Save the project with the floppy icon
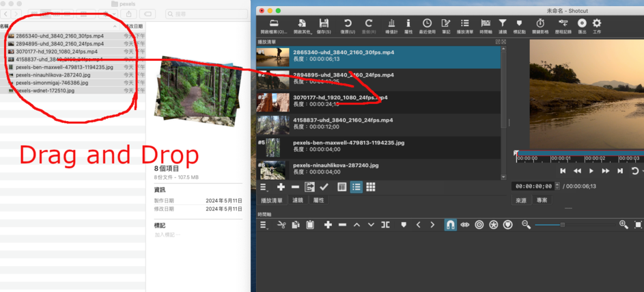 [324, 25]
